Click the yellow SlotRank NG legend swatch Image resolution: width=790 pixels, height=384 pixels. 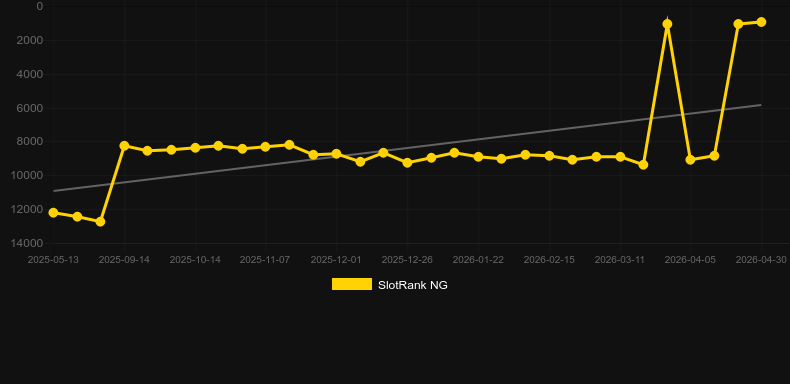352,284
